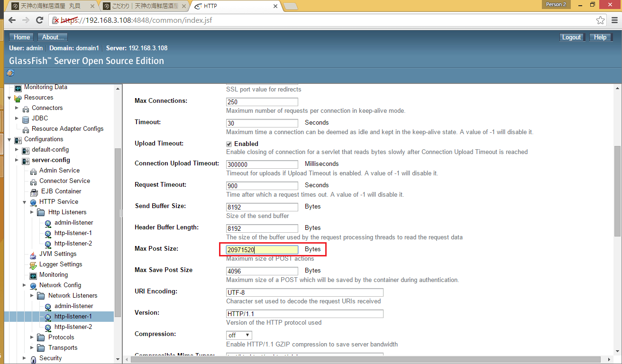Click the Network Config globe icon
This screenshot has height=364, width=622.
tap(33, 286)
